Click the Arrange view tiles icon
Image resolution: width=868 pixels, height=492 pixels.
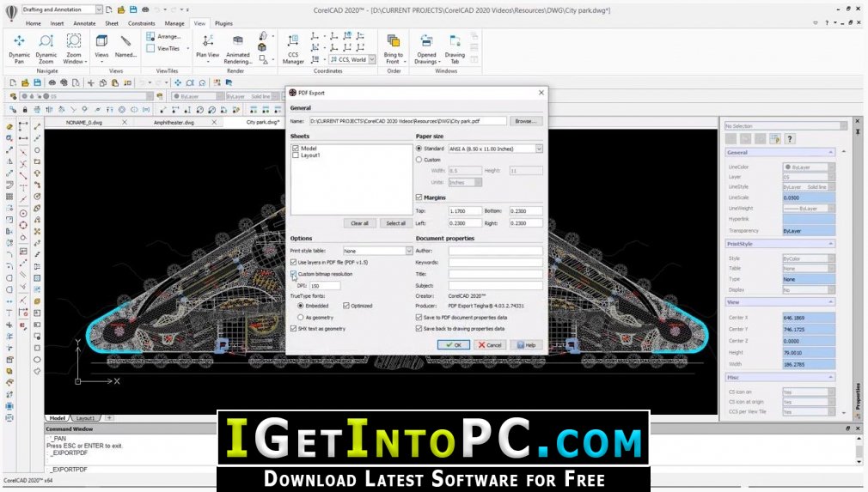[x=150, y=36]
